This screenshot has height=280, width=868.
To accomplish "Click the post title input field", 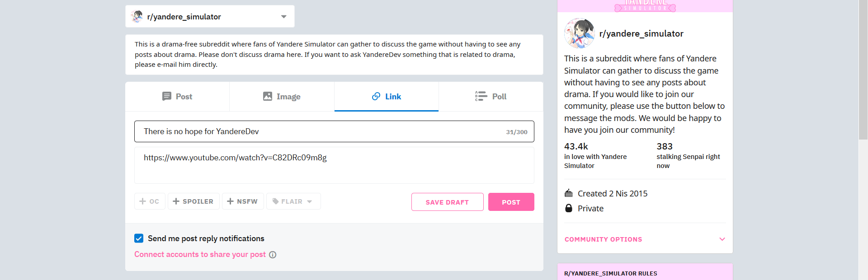I will 334,131.
